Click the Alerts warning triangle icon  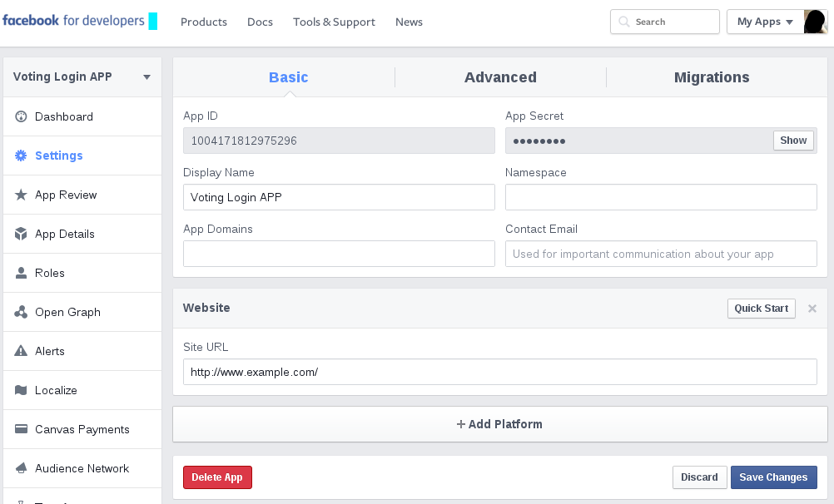click(x=21, y=351)
